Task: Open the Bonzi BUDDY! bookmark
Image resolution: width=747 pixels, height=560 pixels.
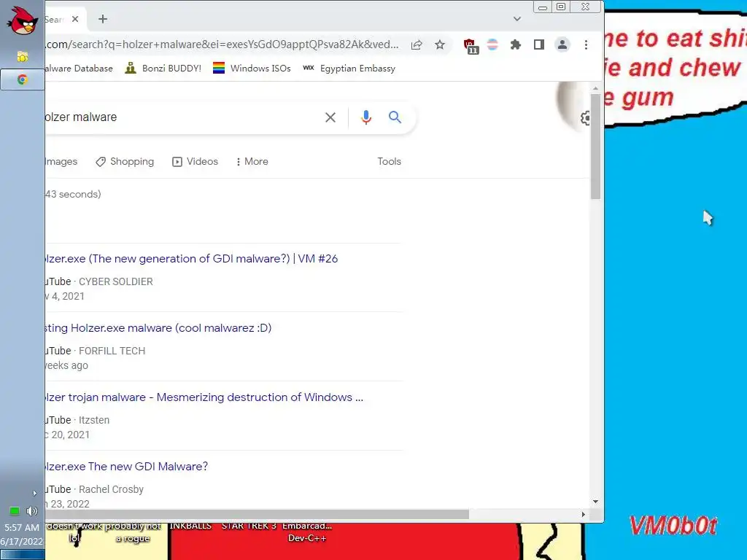Action: point(163,68)
